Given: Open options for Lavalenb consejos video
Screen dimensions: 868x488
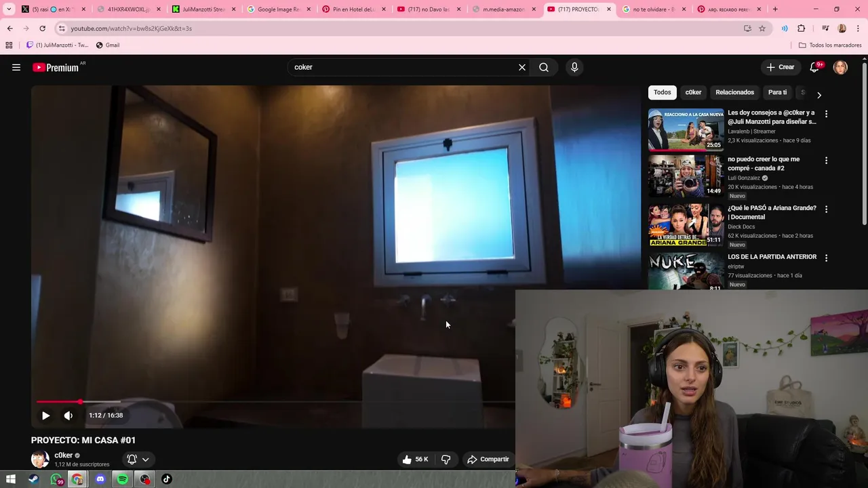Looking at the screenshot, I should click(826, 114).
